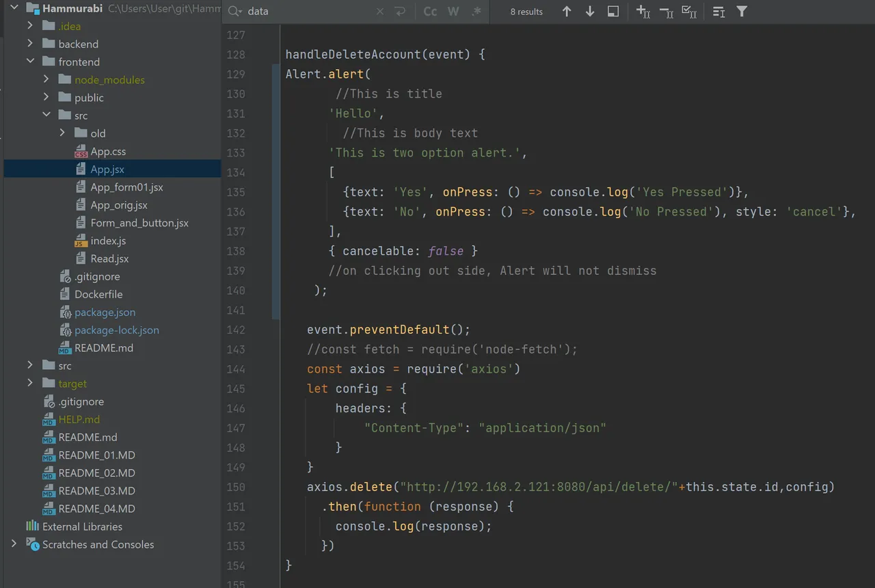Screen dimensions: 875x588
Task: Open search results in find window icon
Action: coord(613,12)
